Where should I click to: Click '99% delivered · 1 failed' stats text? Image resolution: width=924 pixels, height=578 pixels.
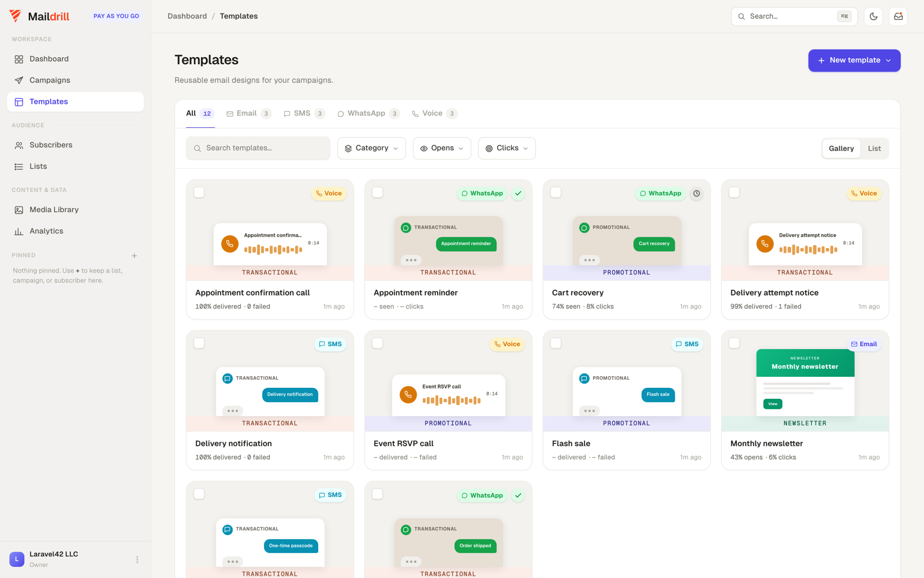766,307
